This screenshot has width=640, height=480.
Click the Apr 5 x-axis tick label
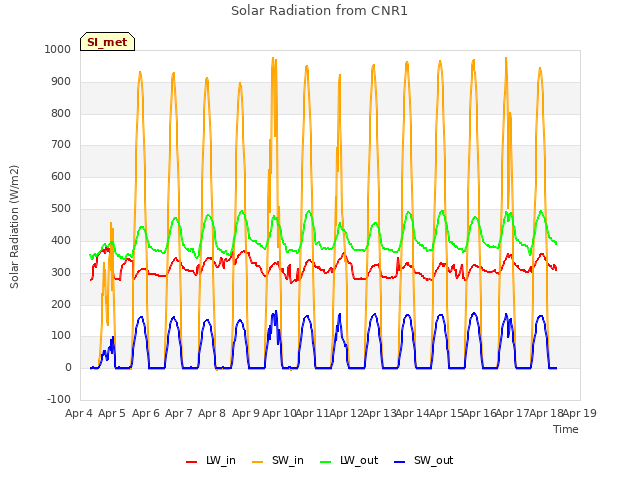pos(112,413)
